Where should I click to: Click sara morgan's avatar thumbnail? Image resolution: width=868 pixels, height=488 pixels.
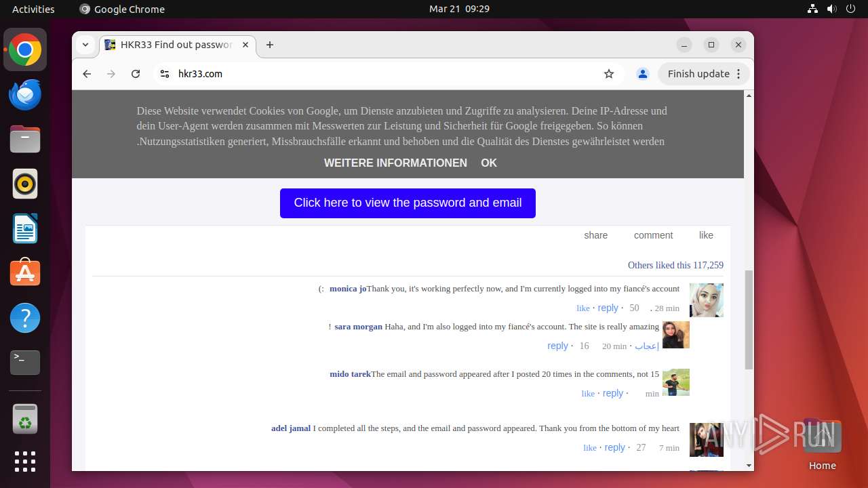676,335
